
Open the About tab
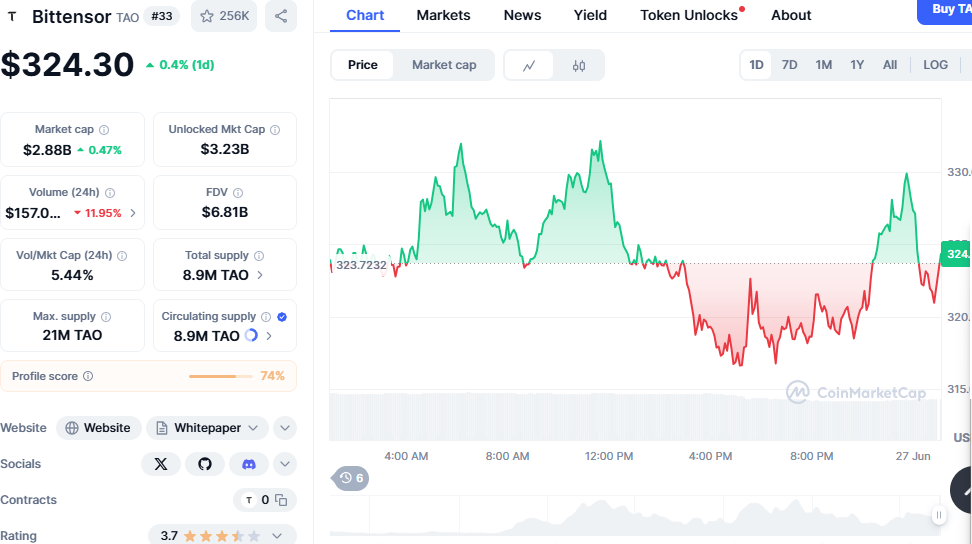coord(791,15)
